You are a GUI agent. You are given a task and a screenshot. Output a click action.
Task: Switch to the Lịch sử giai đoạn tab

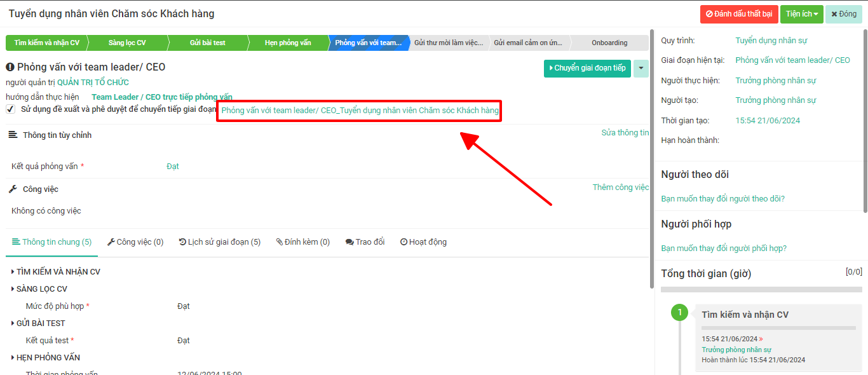220,242
